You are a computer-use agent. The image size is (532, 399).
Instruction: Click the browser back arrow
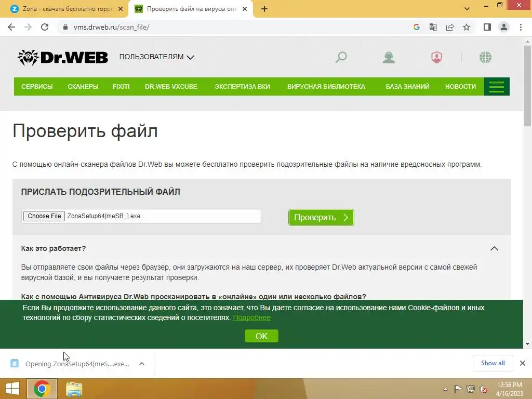coord(11,27)
